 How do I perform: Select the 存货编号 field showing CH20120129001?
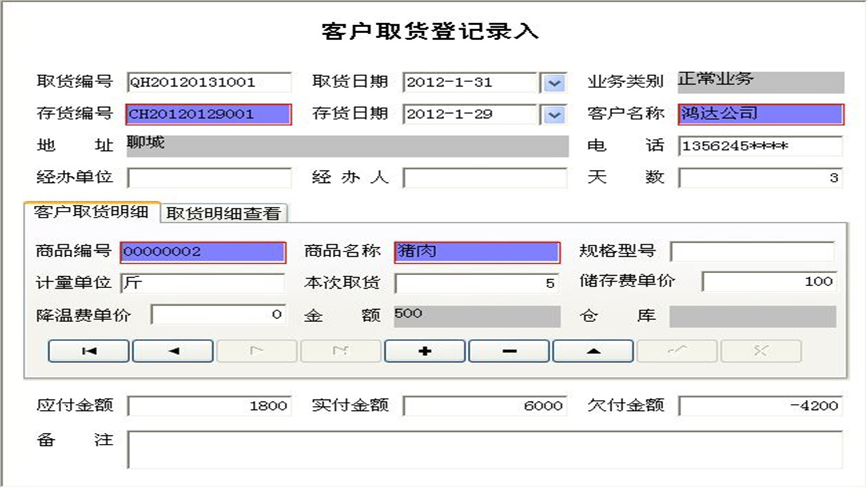pos(207,115)
